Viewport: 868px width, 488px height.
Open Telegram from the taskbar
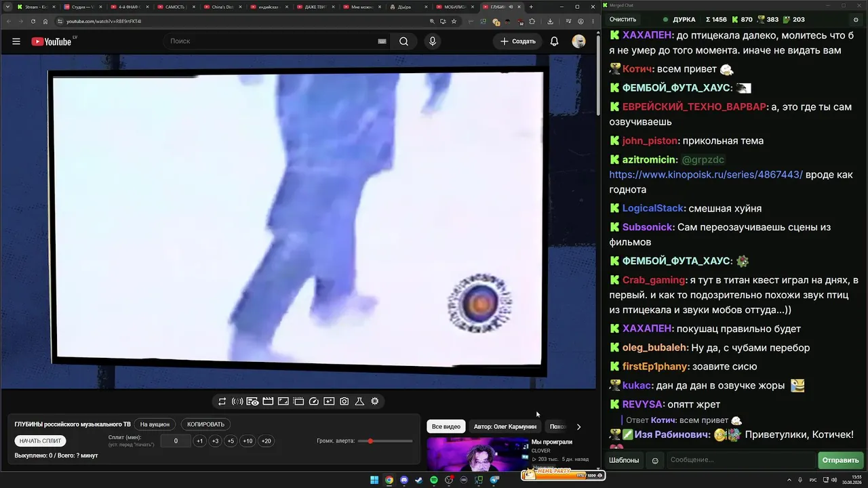click(494, 481)
